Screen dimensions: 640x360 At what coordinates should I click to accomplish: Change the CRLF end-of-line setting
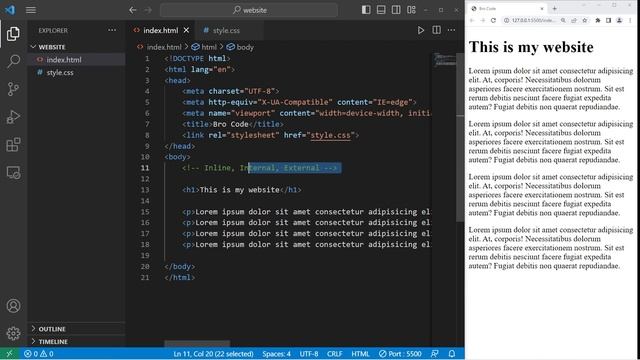coord(334,353)
